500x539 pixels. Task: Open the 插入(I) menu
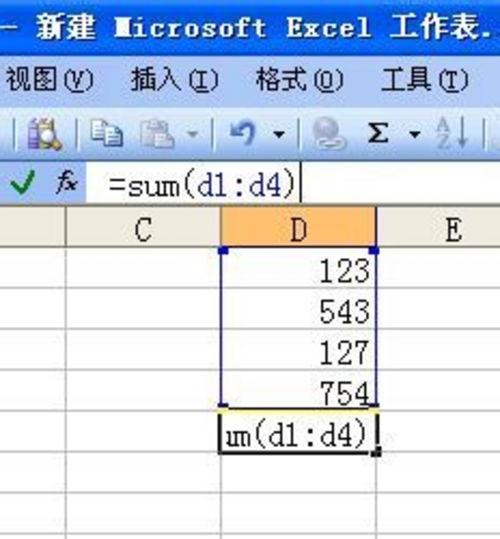[175, 80]
